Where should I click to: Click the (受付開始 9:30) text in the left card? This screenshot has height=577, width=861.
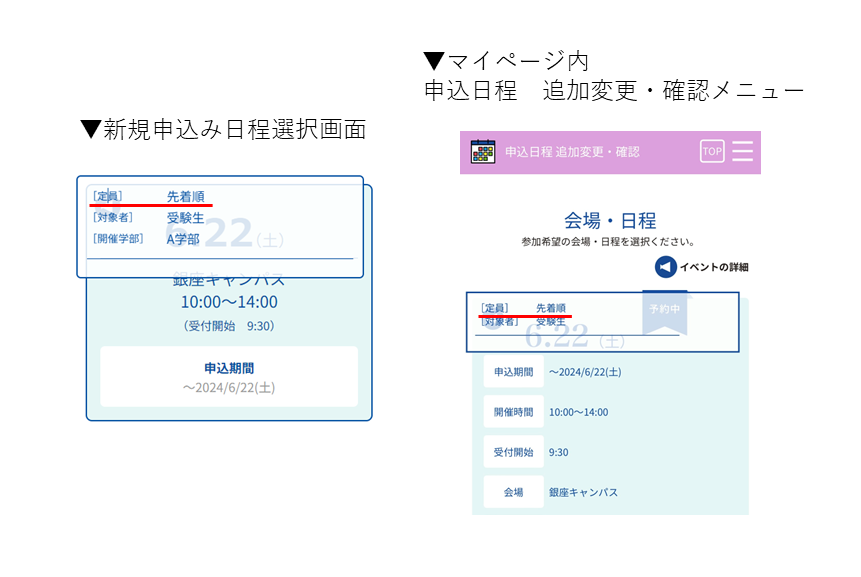(229, 326)
